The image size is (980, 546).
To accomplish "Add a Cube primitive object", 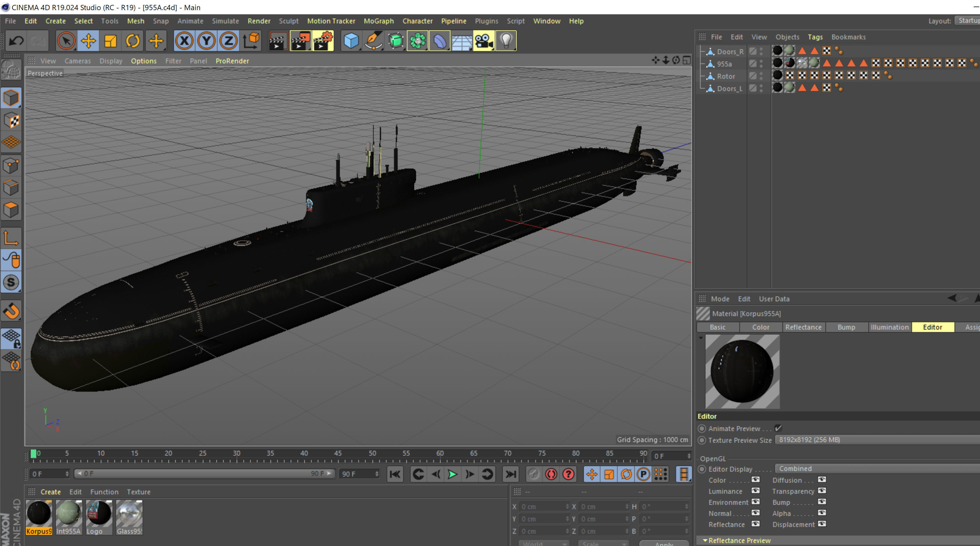I will tap(351, 41).
